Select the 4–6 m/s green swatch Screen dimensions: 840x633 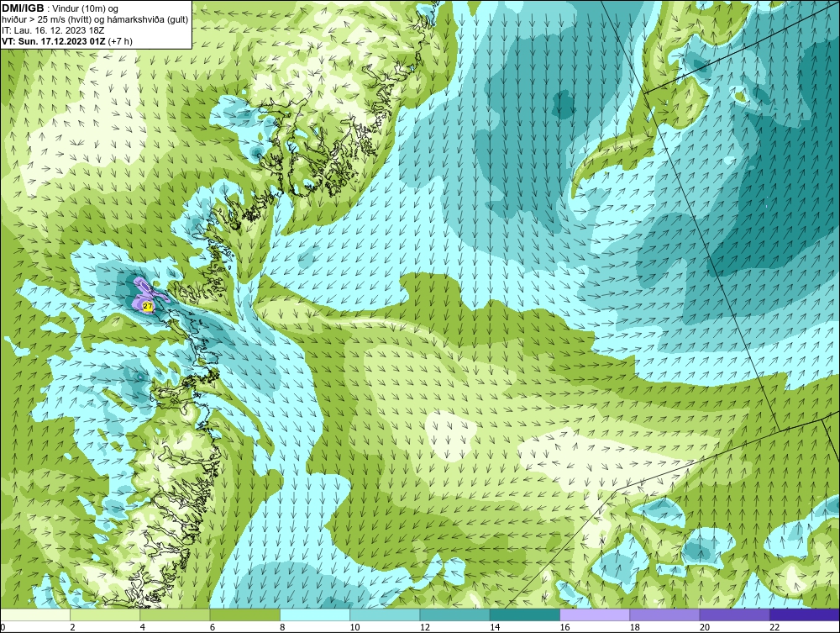pos(176,615)
